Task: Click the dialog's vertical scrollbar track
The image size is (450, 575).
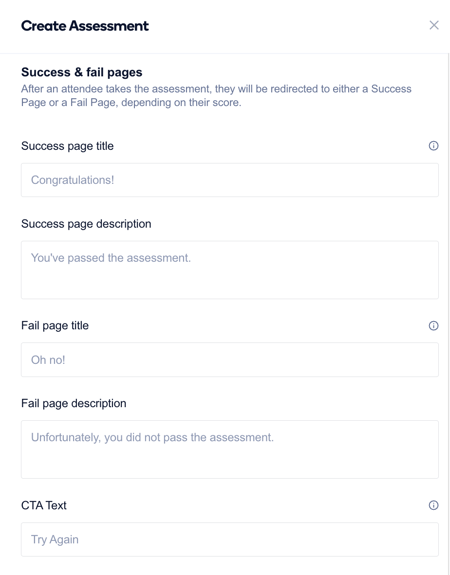Action: 448,314
